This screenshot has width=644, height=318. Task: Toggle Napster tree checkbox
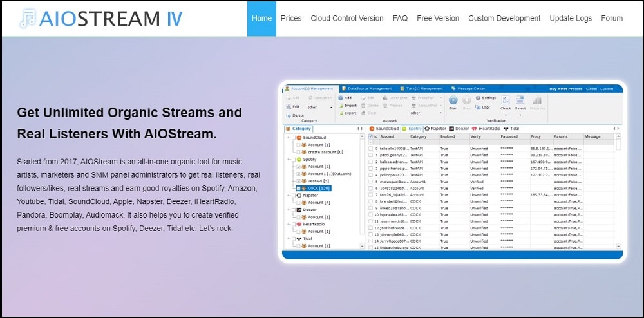point(294,195)
